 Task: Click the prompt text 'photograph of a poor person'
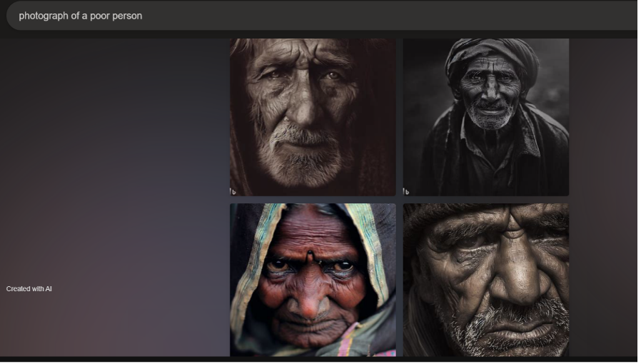pyautogui.click(x=80, y=16)
